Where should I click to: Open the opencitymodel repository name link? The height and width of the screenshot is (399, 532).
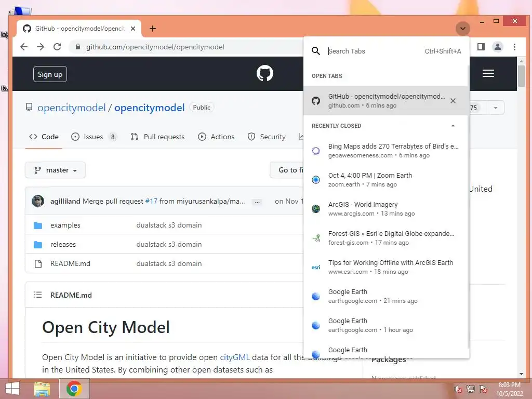click(x=149, y=108)
